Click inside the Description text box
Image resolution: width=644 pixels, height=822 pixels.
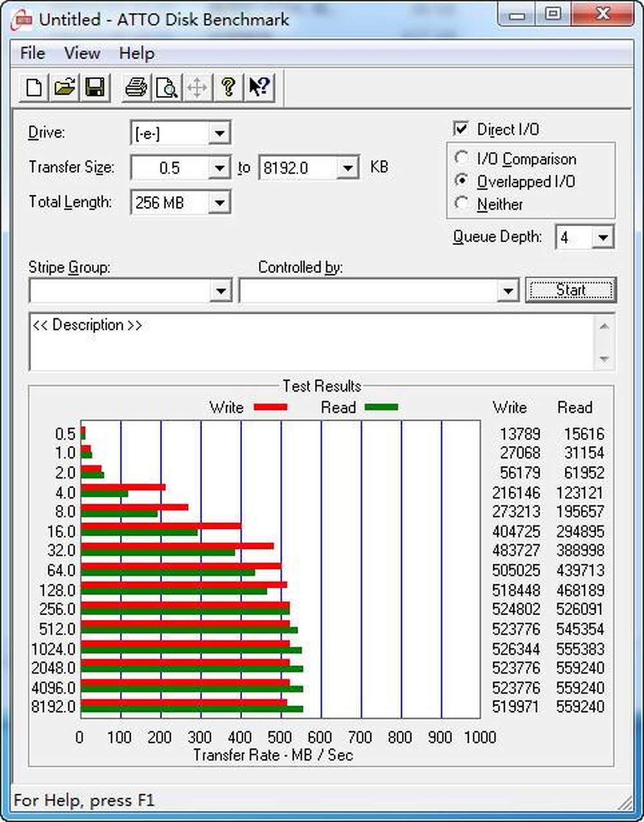(x=311, y=342)
